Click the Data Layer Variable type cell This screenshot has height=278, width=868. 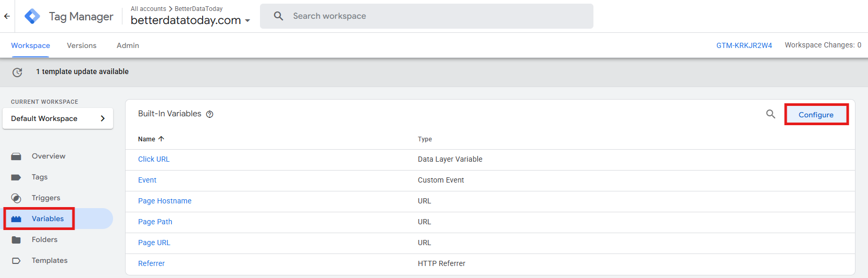click(x=450, y=159)
